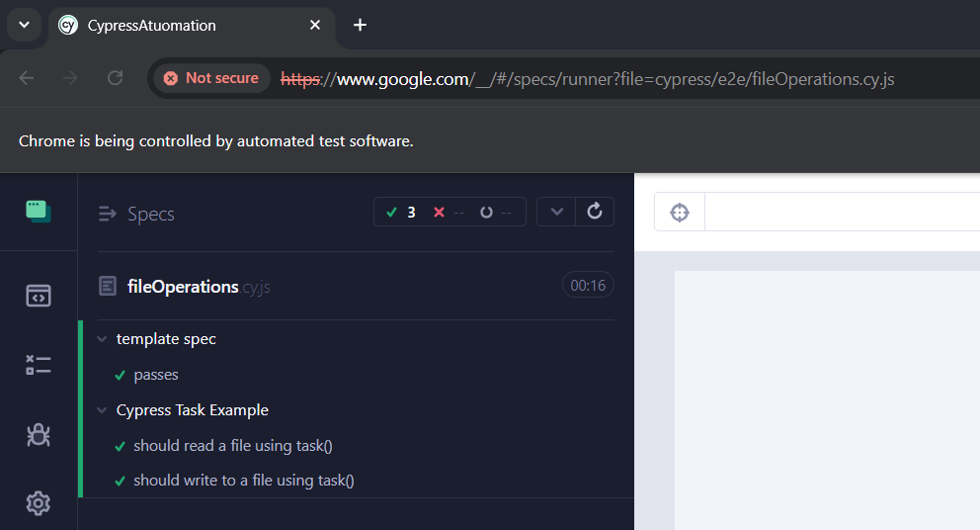The image size is (980, 530).
Task: Open the Settings gear sidebar icon
Action: click(39, 503)
